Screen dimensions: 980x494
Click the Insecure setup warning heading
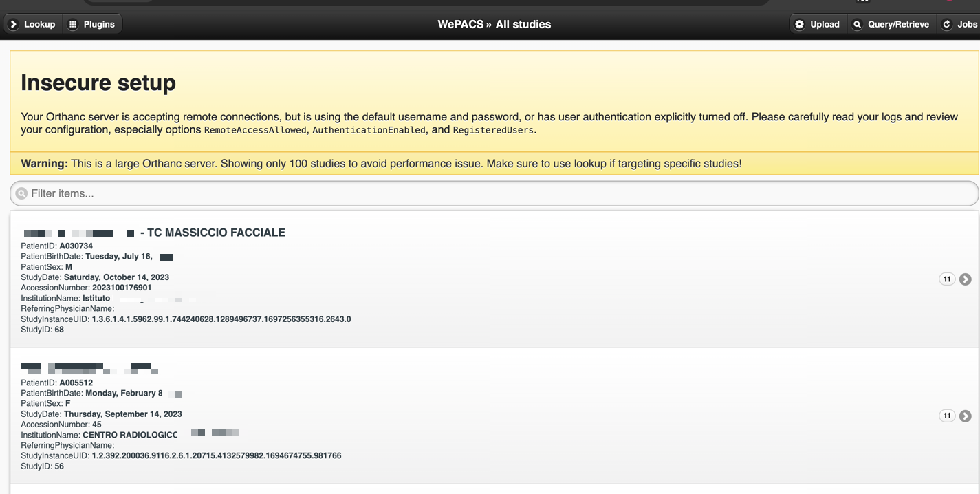98,83
